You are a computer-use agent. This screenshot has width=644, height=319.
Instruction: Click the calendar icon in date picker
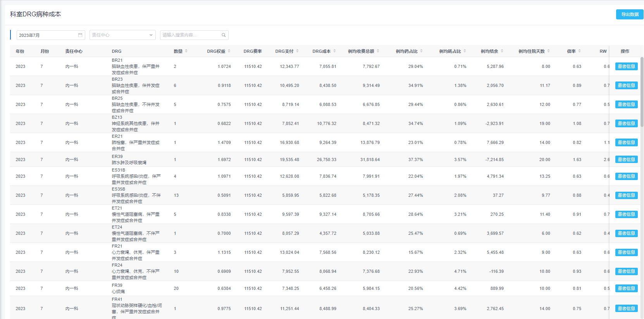pyautogui.click(x=80, y=35)
